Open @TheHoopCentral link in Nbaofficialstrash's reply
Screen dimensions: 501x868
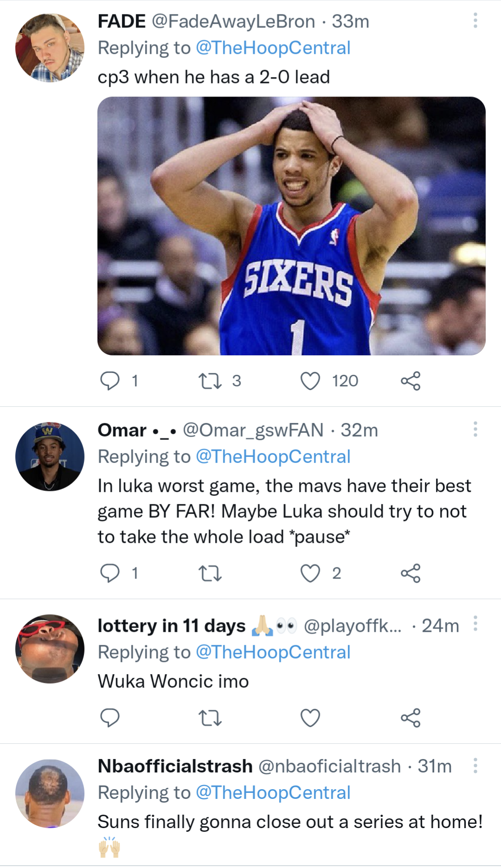(x=273, y=792)
